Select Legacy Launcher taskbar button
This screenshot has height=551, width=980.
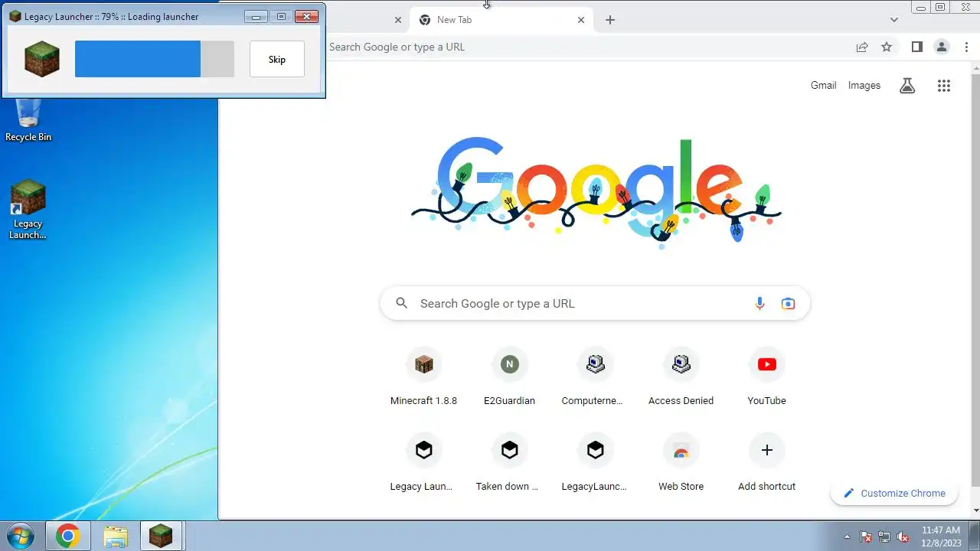(x=161, y=536)
